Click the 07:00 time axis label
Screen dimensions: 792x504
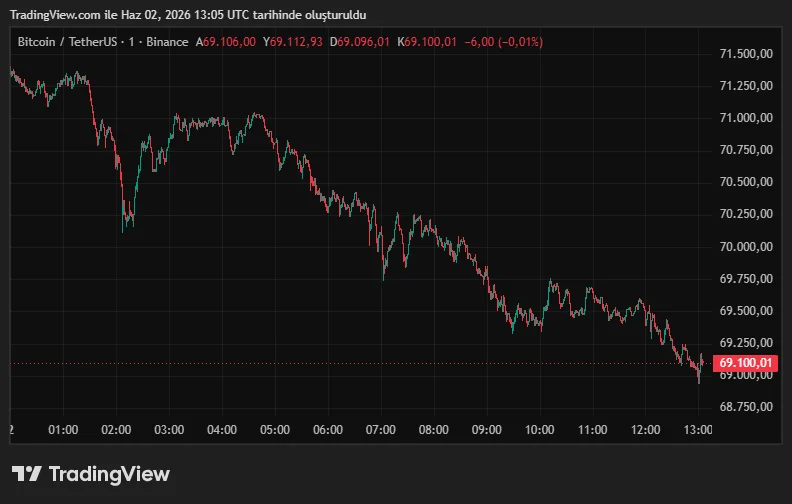click(381, 430)
